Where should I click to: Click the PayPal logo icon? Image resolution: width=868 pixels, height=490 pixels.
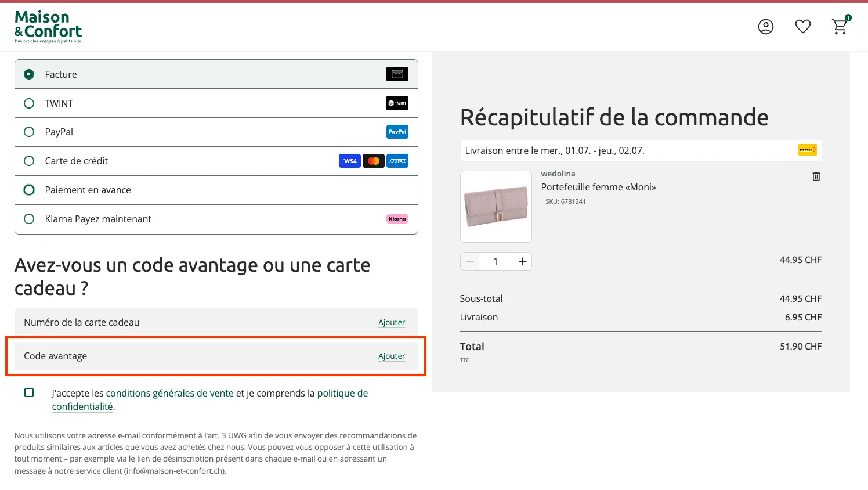tap(397, 132)
